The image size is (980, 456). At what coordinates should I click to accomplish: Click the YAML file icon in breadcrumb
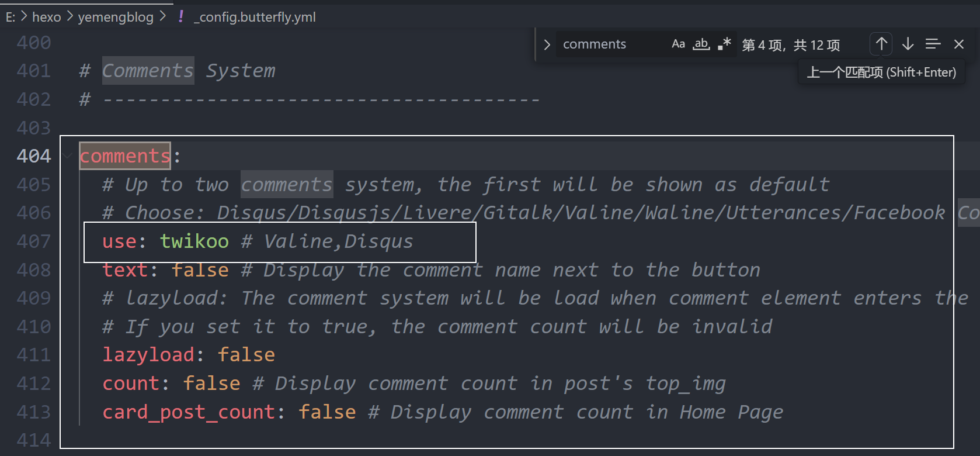[x=181, y=17]
